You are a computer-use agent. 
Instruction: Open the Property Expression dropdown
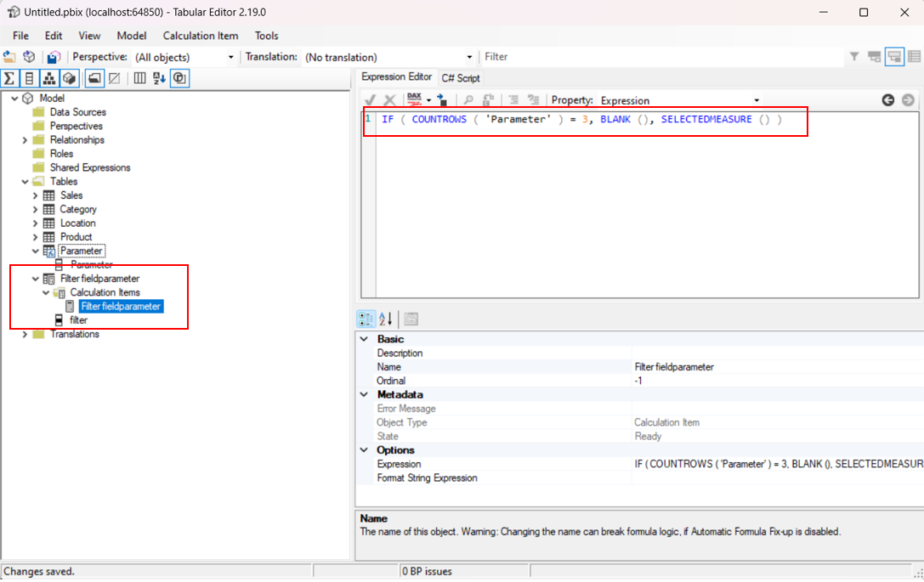[757, 101]
